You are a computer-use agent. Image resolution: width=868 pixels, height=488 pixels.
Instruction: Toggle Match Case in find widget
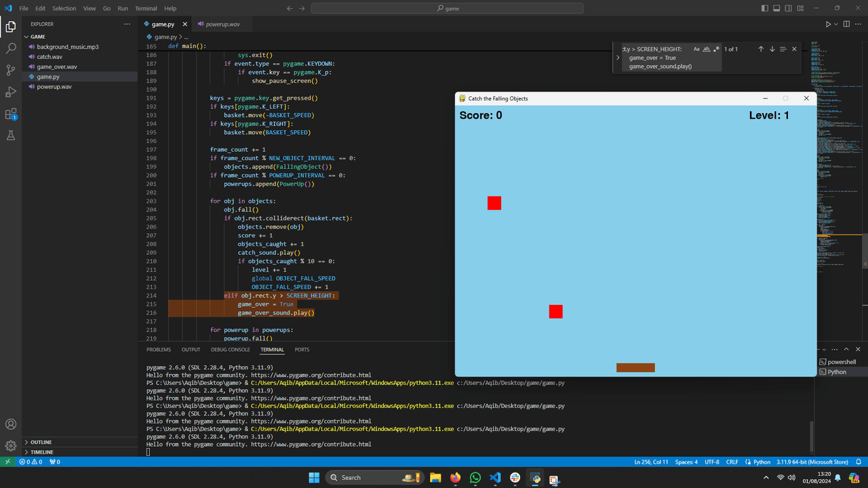696,49
